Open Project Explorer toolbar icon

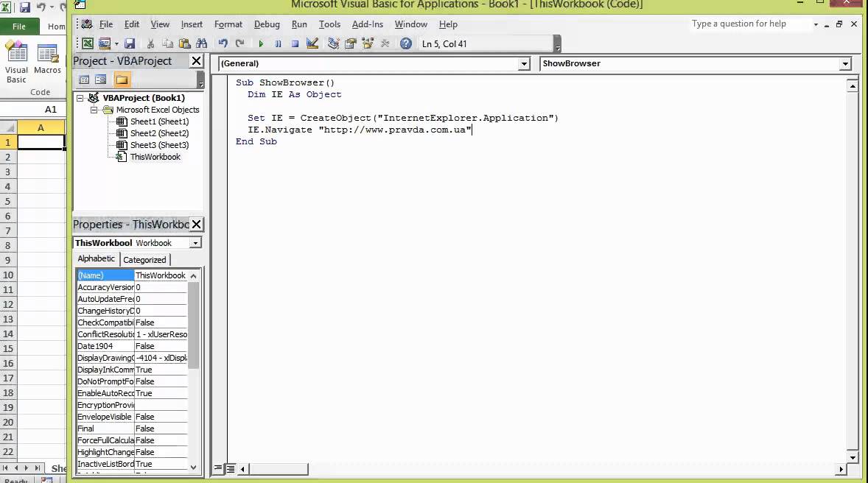tap(333, 43)
